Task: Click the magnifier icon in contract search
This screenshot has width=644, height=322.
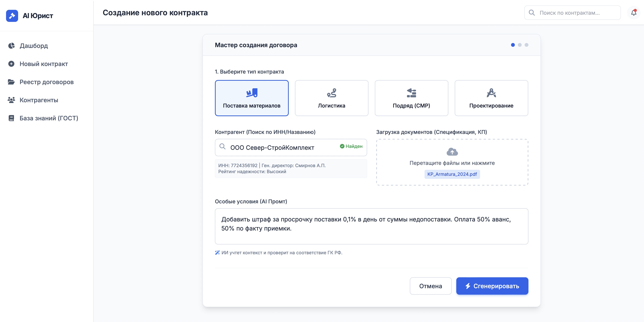Action: pyautogui.click(x=532, y=13)
